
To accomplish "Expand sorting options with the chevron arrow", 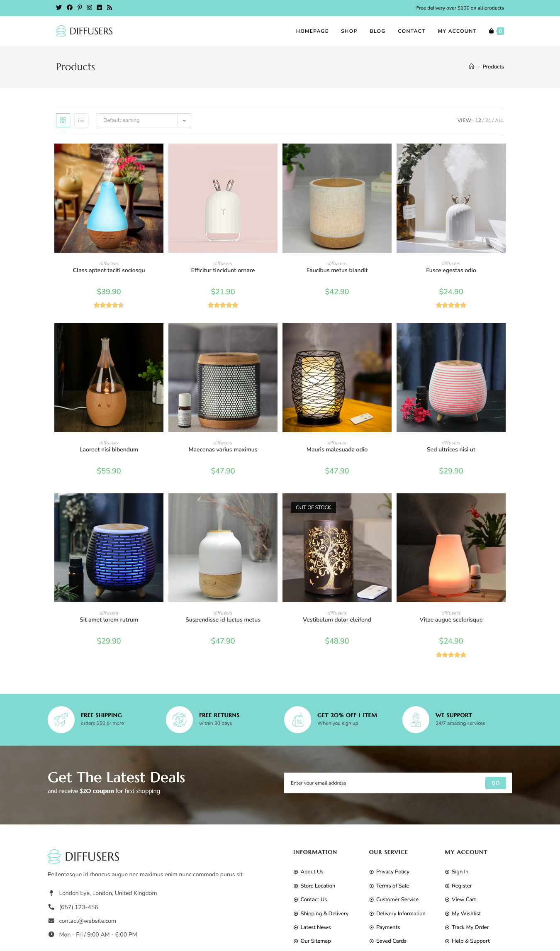I will (185, 120).
